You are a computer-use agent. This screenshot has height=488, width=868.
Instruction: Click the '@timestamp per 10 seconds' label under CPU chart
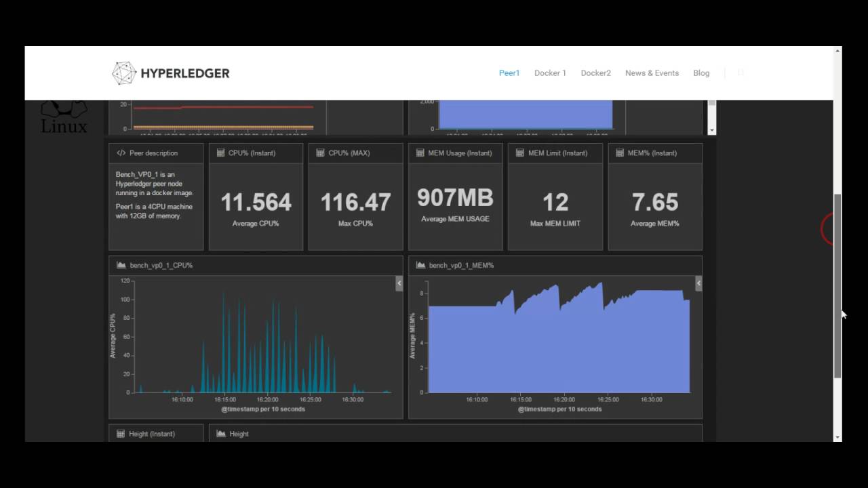263,409
